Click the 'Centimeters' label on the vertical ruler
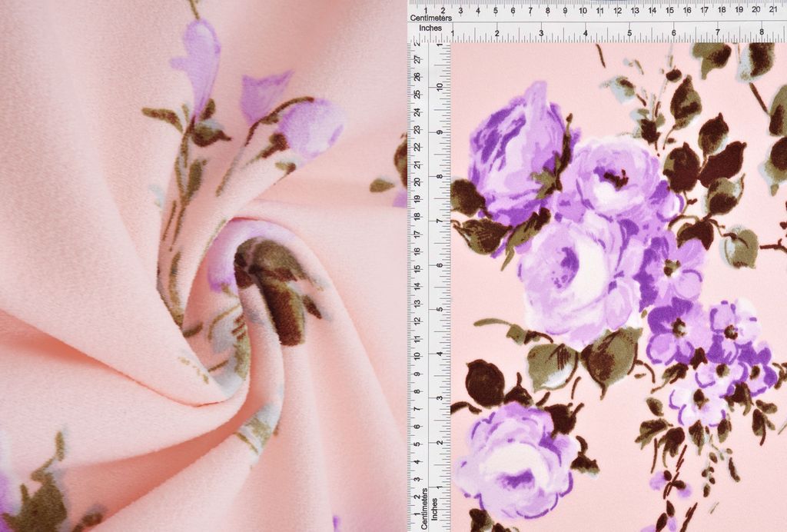This screenshot has height=532, width=787. (x=424, y=508)
